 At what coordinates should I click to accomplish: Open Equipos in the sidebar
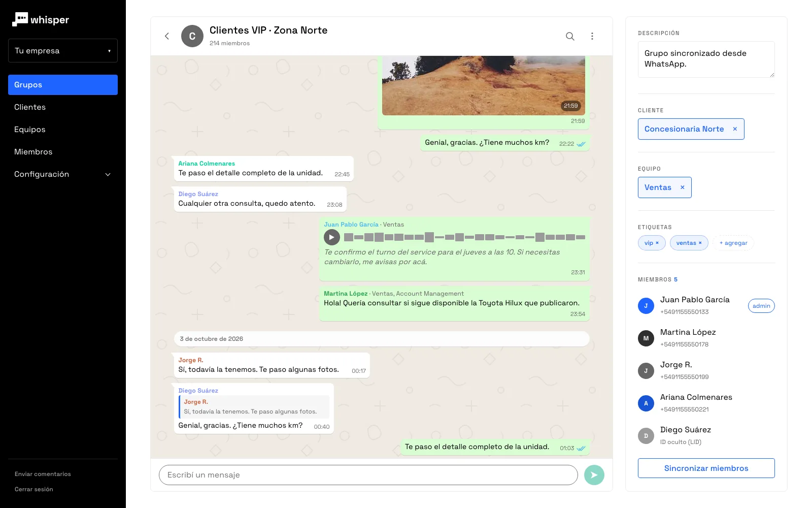[63, 130]
